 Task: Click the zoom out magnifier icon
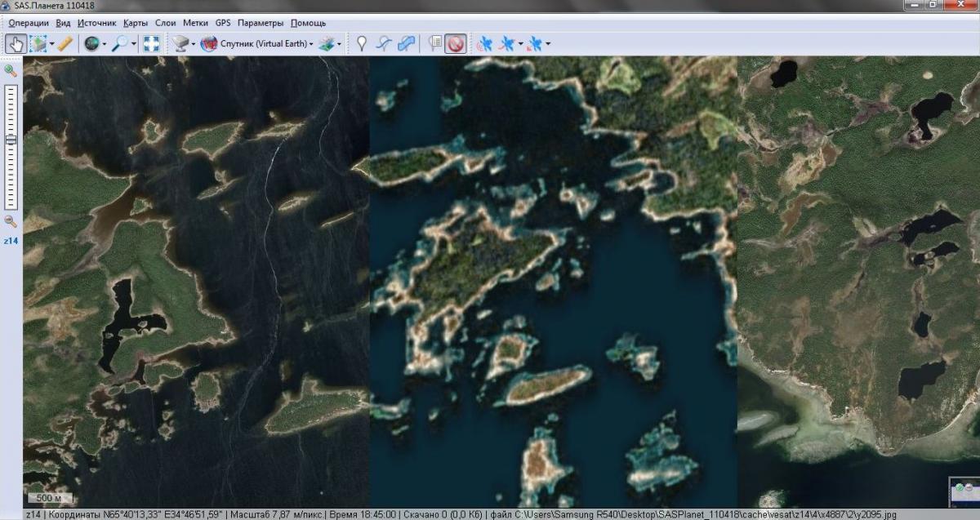(x=11, y=221)
